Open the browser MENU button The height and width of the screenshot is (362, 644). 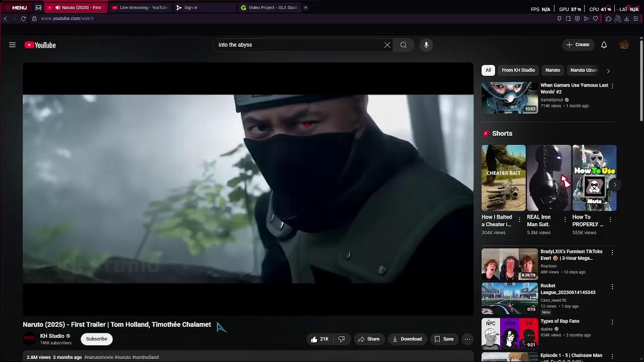click(x=16, y=8)
